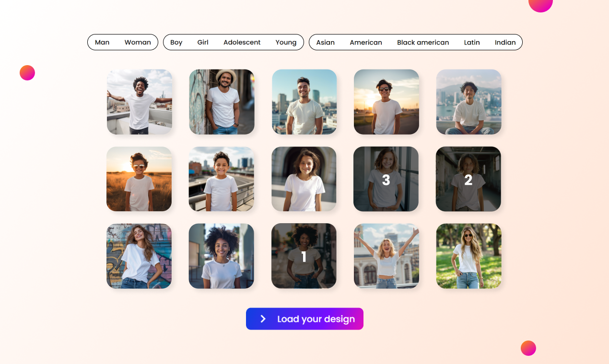Image resolution: width=609 pixels, height=364 pixels.
Task: Filter by Indian ethnicity
Action: (505, 42)
